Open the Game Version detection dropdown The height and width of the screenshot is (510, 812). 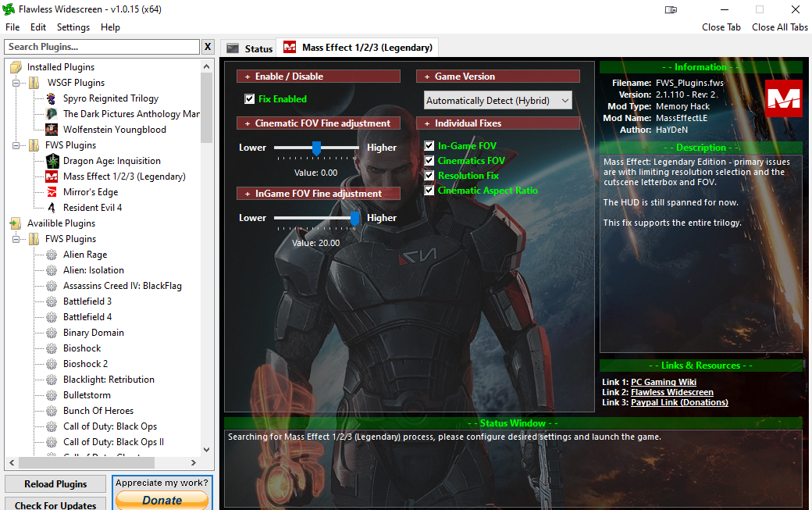[497, 101]
